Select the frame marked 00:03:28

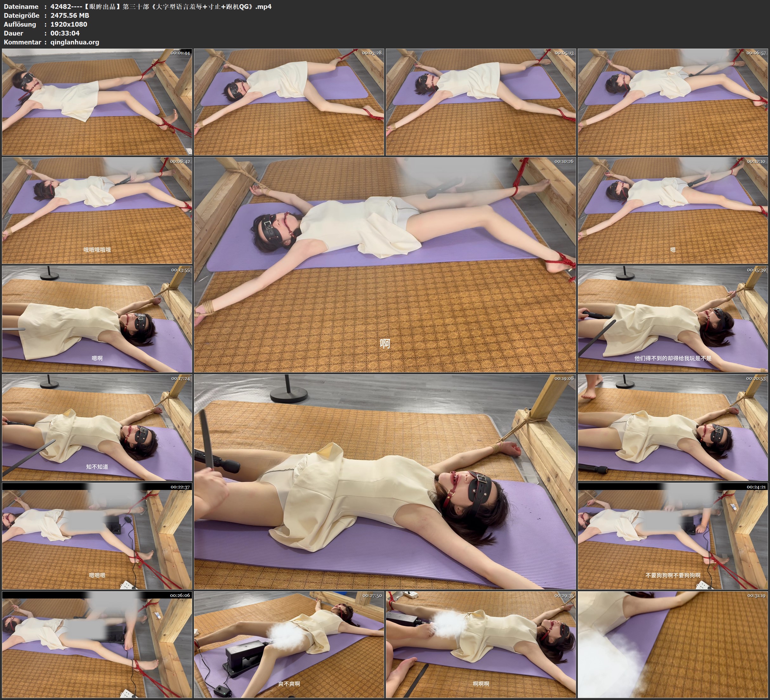(289, 102)
